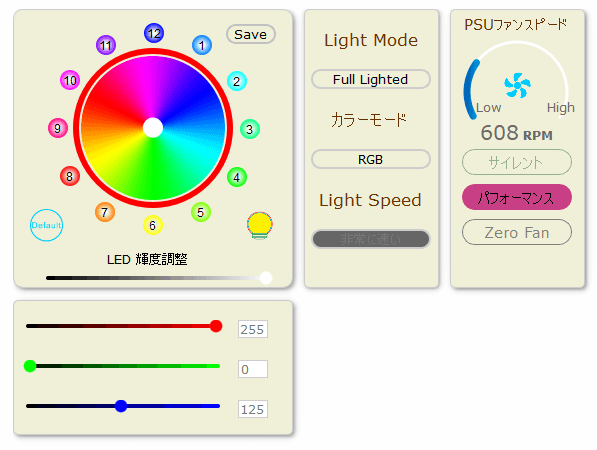Focus the green value field showing 0

[x=253, y=369]
